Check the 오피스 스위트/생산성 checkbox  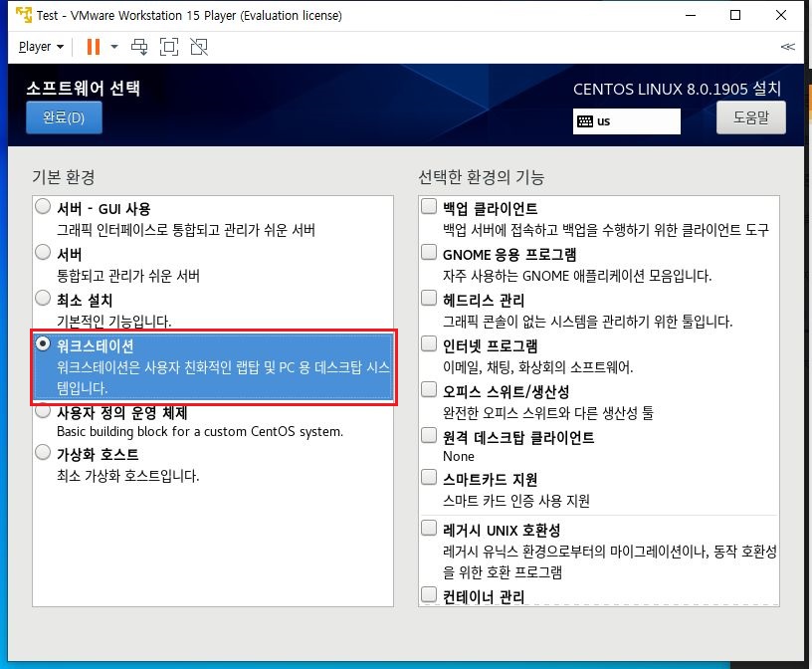(429, 388)
